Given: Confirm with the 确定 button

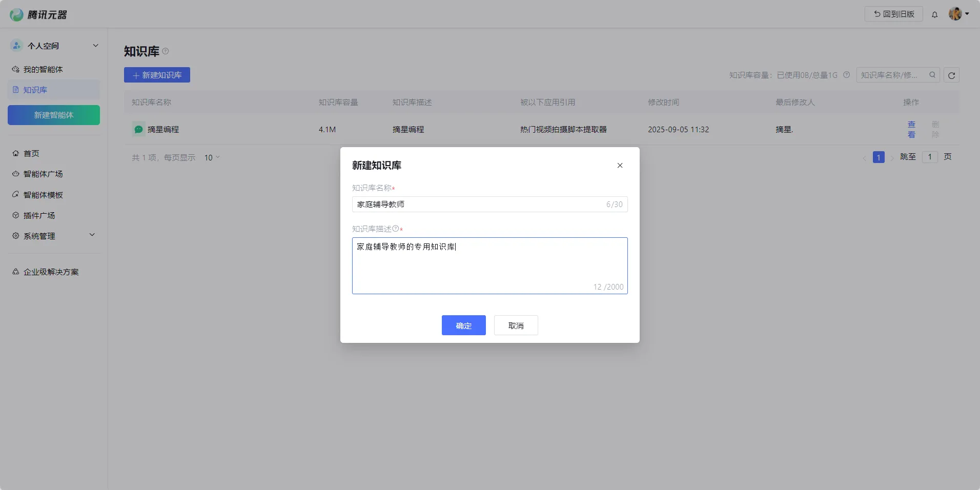Looking at the screenshot, I should (x=463, y=325).
